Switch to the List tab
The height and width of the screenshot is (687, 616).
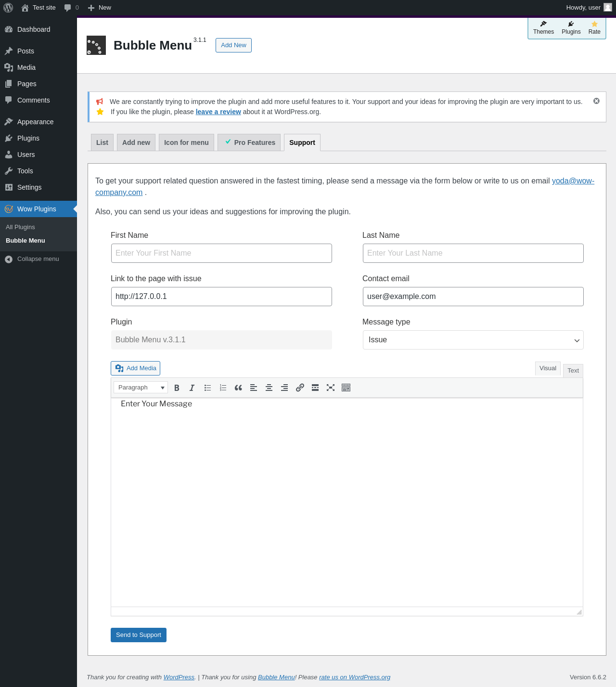pyautogui.click(x=102, y=143)
